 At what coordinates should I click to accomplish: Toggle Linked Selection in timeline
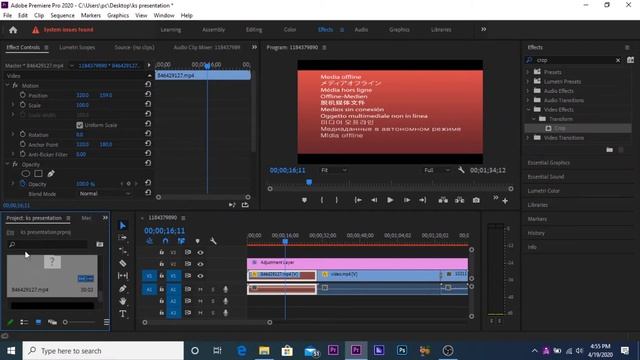[x=181, y=241]
